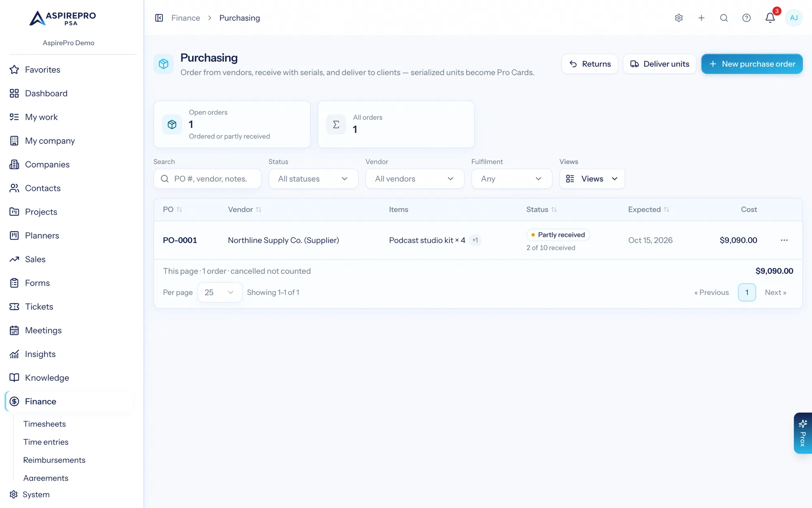
Task: Open the All vendors dropdown
Action: (x=415, y=179)
